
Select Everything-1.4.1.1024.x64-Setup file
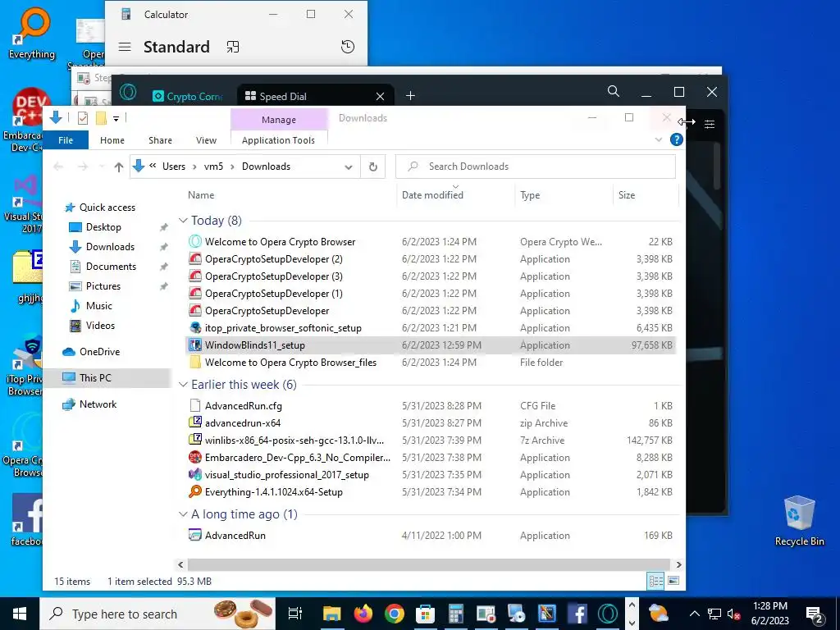point(274,492)
